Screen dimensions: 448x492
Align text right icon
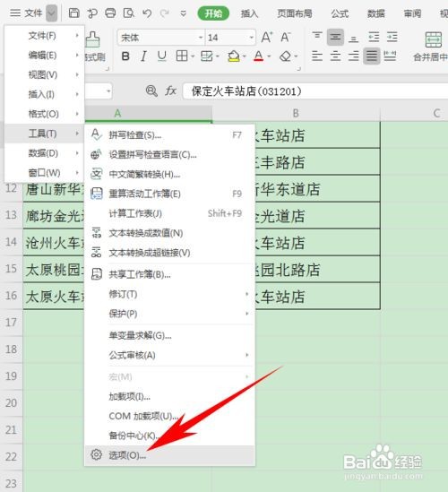[x=354, y=56]
